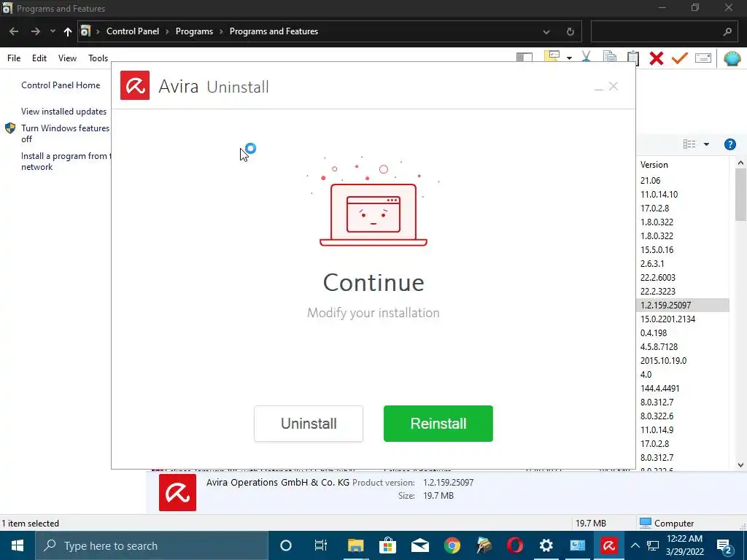The image size is (747, 560).
Task: Click the Uninstall button in Avira dialog
Action: (309, 424)
